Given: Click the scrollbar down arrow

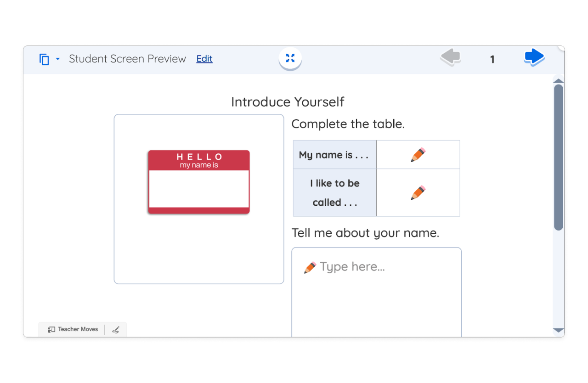Looking at the screenshot, I should pyautogui.click(x=558, y=330).
